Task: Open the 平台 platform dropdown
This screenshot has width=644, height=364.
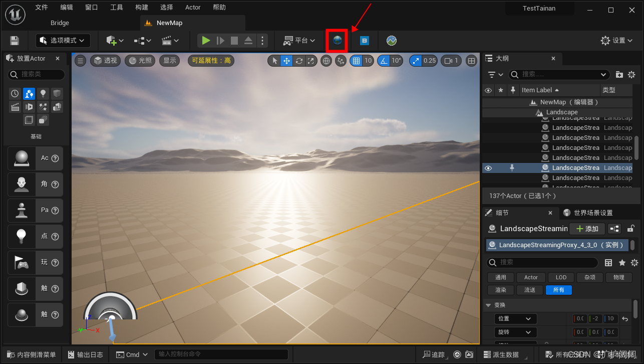Action: (299, 41)
